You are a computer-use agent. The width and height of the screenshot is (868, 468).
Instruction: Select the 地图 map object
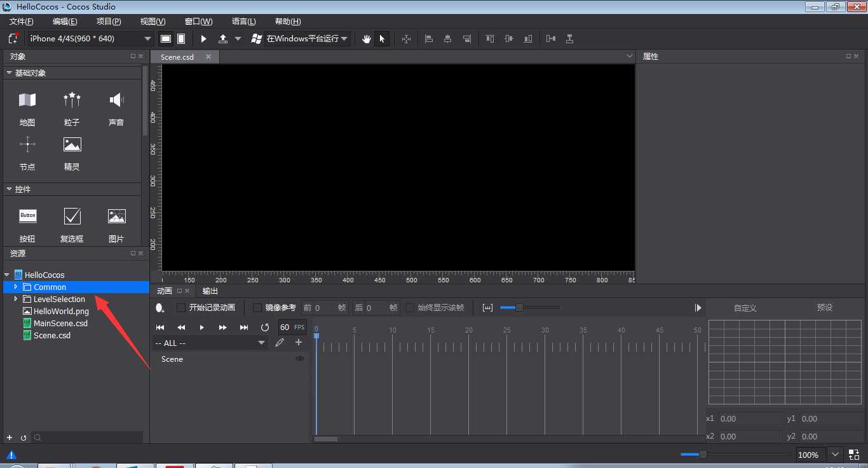point(27,108)
